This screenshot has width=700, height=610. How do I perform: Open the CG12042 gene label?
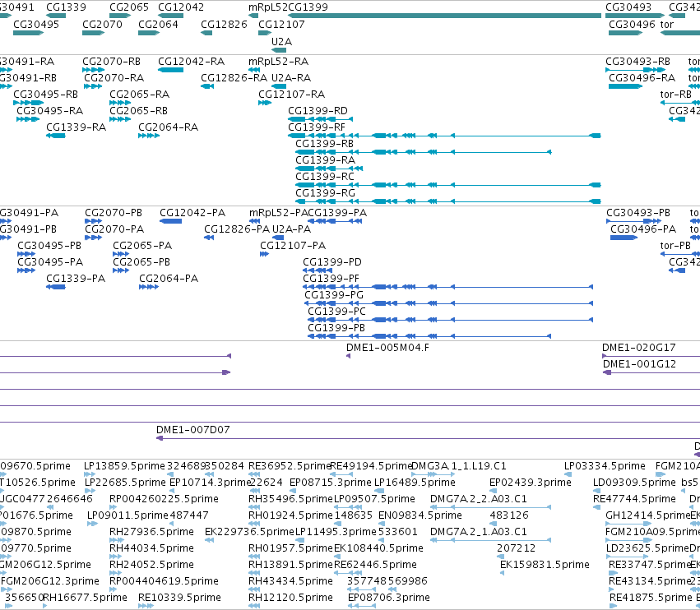[x=181, y=7]
